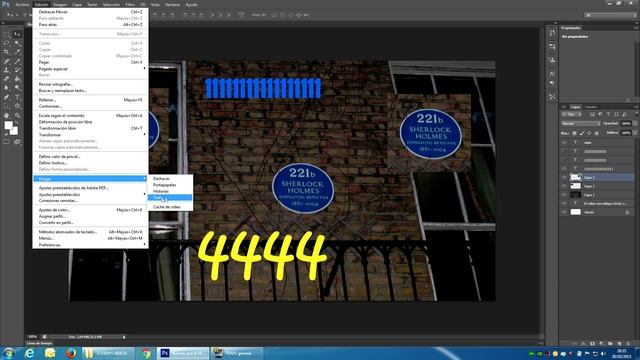Click the Fondo layer thumbnail
Screen dimensions: 640x360
click(x=576, y=212)
